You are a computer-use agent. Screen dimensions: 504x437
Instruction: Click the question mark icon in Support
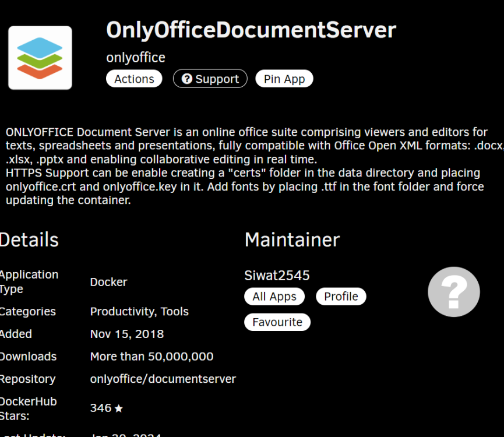(187, 79)
